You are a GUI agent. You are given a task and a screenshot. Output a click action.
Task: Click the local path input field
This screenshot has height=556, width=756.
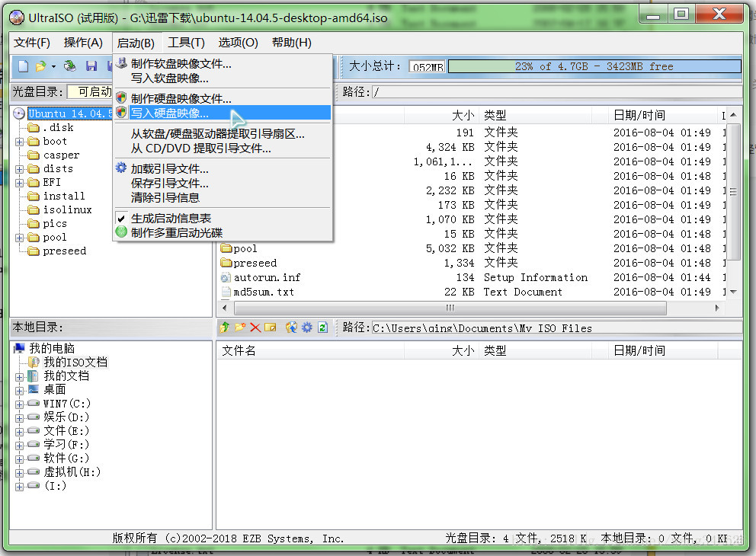[x=556, y=328]
